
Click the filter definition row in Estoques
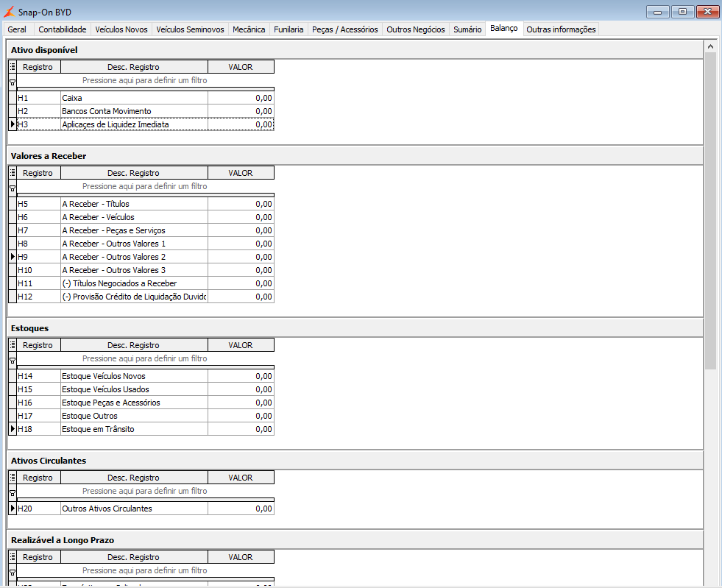(145, 358)
